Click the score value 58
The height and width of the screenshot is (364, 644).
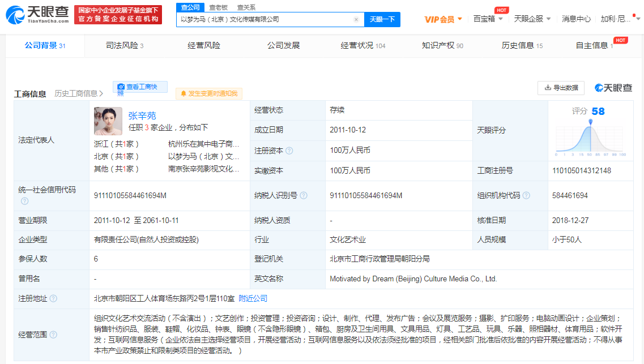point(598,111)
